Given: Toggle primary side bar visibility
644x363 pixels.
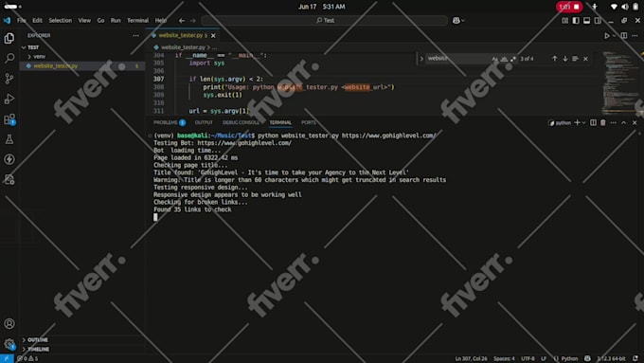Looking at the screenshot, I should point(576,20).
